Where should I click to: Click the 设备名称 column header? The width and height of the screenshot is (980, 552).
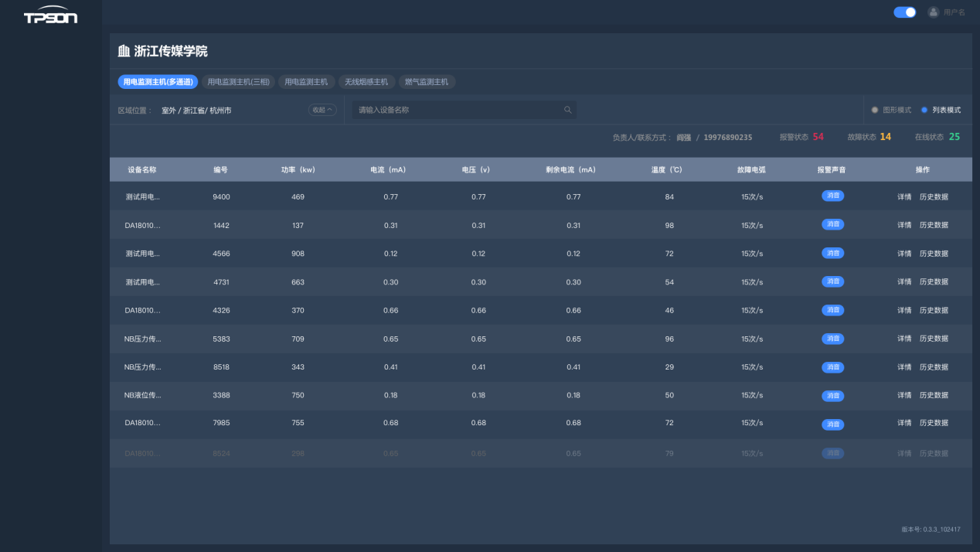142,170
